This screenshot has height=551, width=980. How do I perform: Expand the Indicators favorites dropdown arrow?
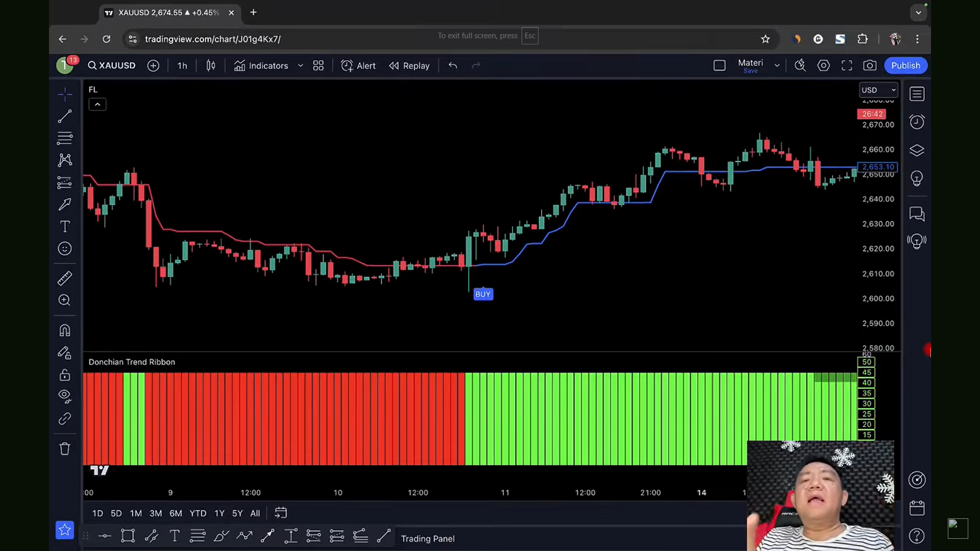point(301,66)
